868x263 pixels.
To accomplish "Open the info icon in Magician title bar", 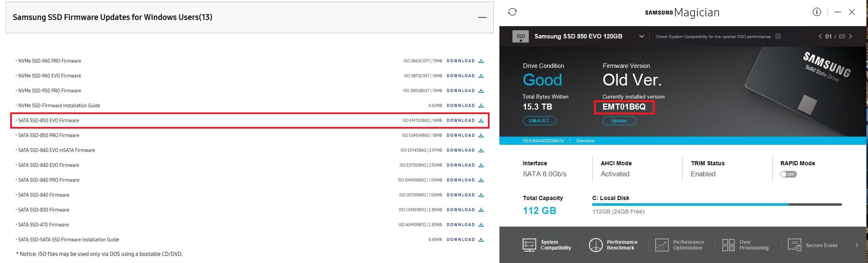I will coord(817,12).
